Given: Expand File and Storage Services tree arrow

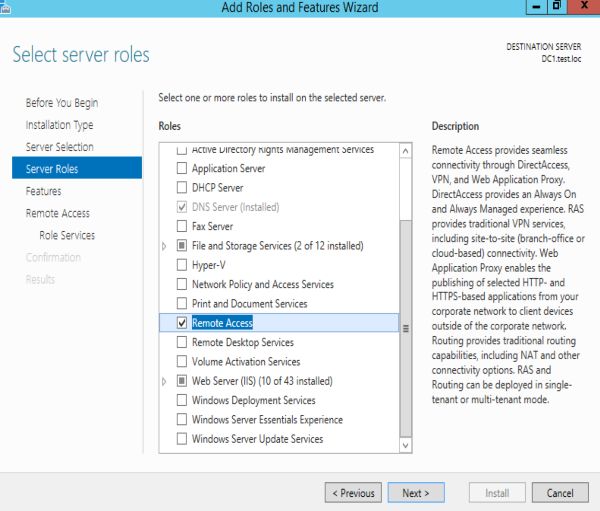Looking at the screenshot, I should coord(164,246).
